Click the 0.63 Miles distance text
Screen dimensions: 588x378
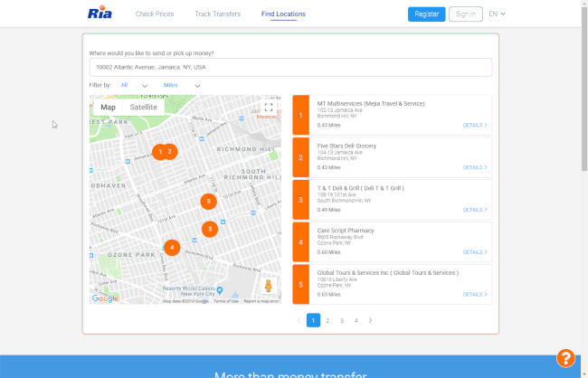click(329, 295)
